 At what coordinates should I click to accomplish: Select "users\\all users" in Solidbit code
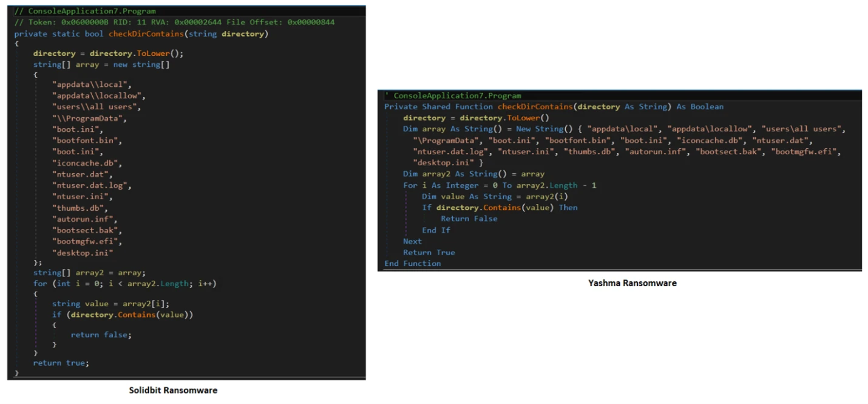97,107
